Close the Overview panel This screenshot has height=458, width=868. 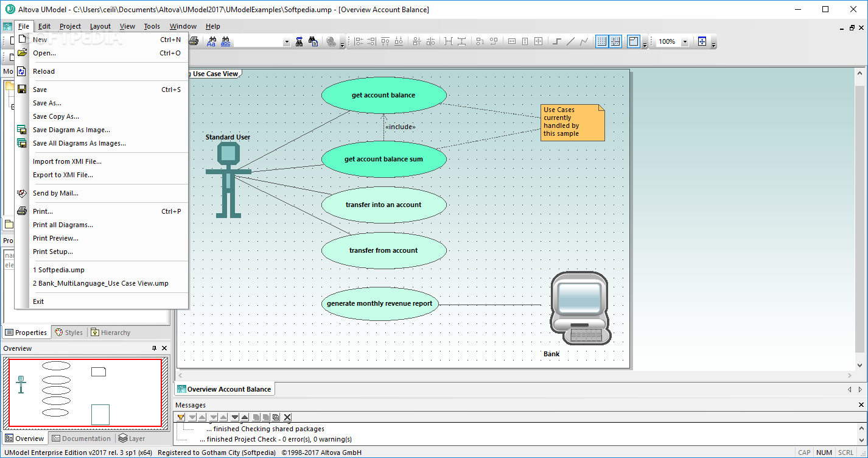coord(164,348)
